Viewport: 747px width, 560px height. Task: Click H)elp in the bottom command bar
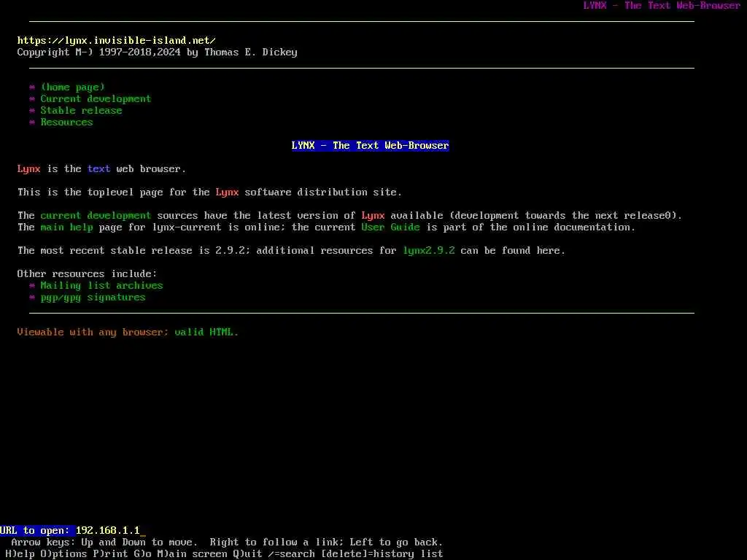point(20,554)
